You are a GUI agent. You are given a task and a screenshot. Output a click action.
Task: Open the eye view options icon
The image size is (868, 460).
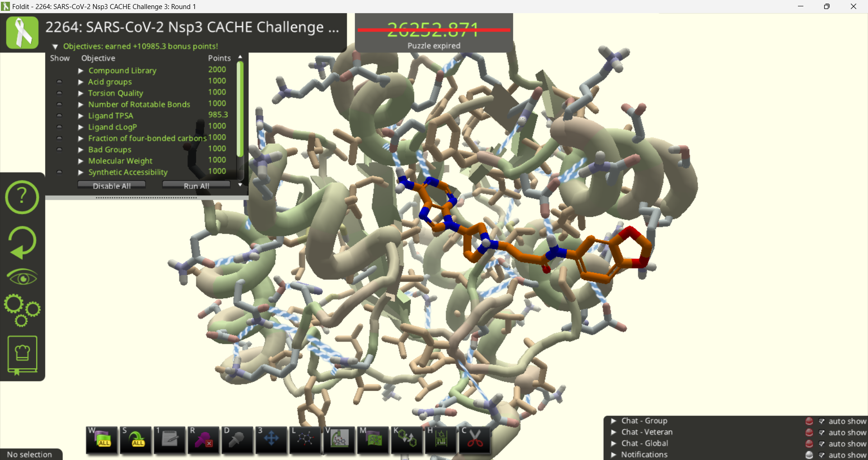pyautogui.click(x=22, y=277)
